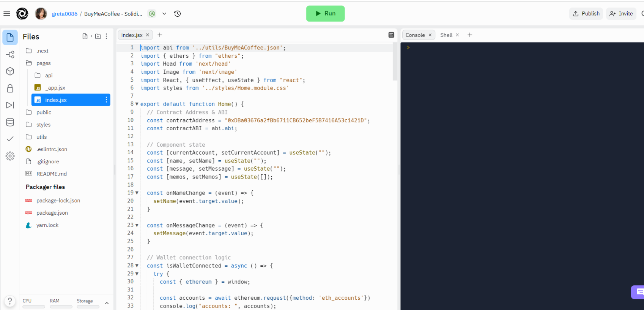This screenshot has width=644, height=310.
Task: Select the Console tab
Action: (415, 35)
